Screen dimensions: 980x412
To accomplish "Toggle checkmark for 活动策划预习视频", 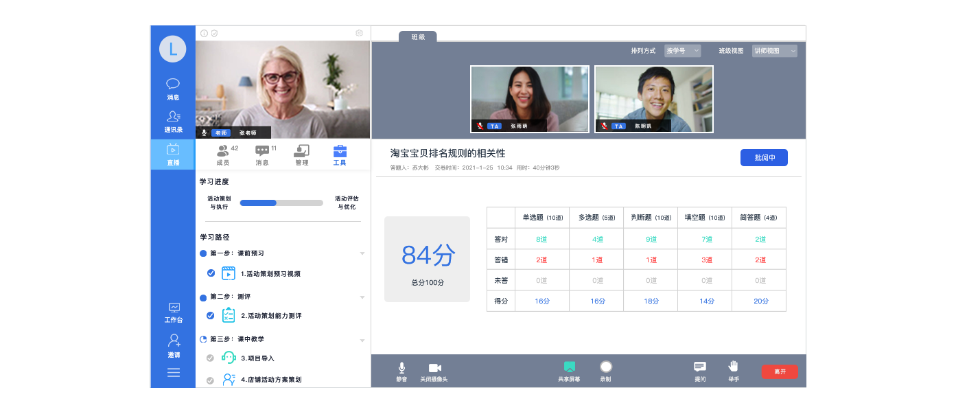I will click(x=211, y=273).
